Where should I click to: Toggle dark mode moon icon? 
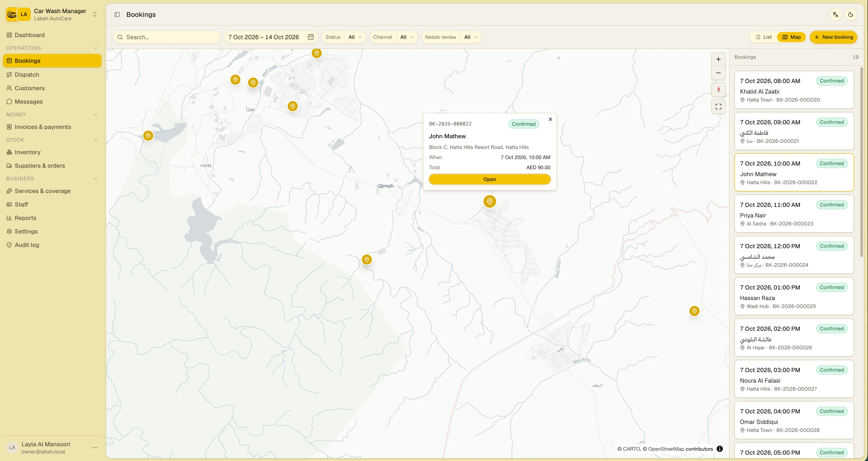[851, 15]
